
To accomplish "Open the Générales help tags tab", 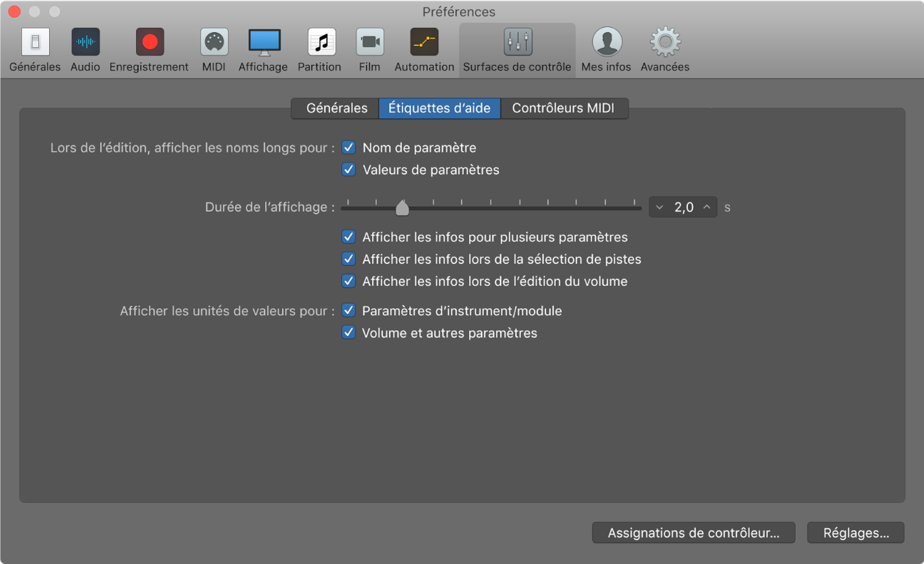I will tap(334, 108).
